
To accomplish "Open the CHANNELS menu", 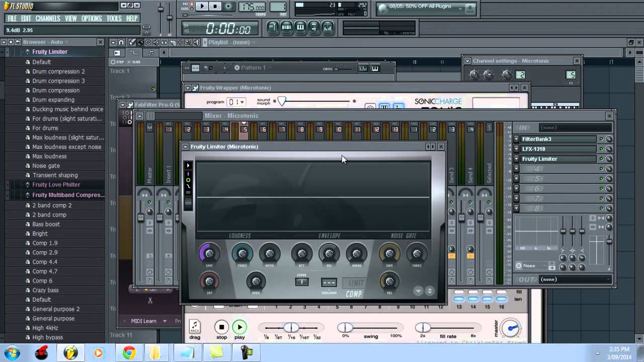I will tap(48, 19).
